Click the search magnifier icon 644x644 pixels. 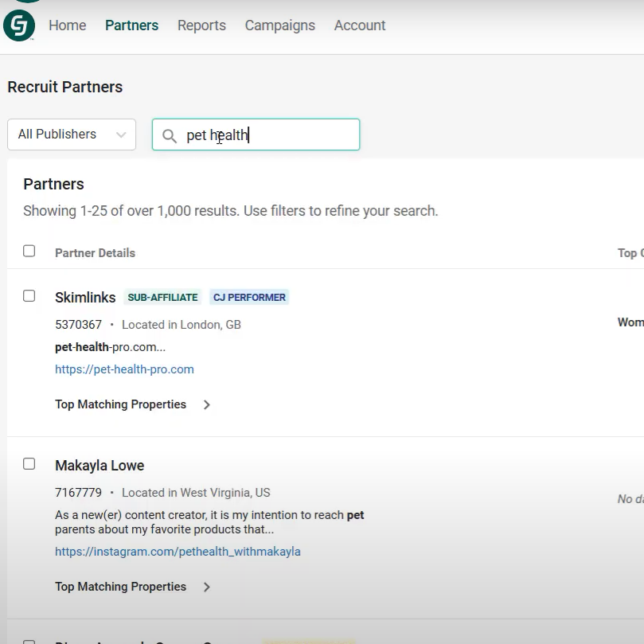(170, 135)
